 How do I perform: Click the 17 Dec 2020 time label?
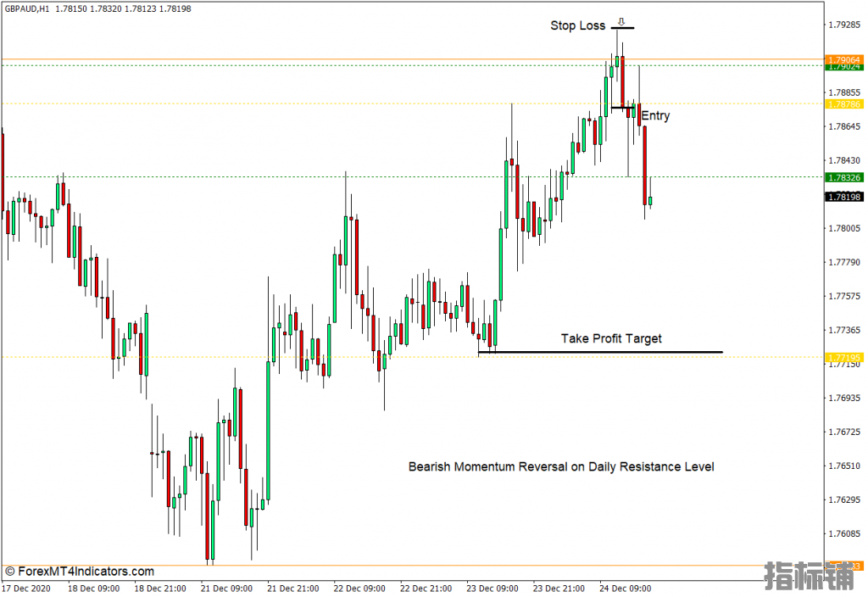click(x=26, y=589)
